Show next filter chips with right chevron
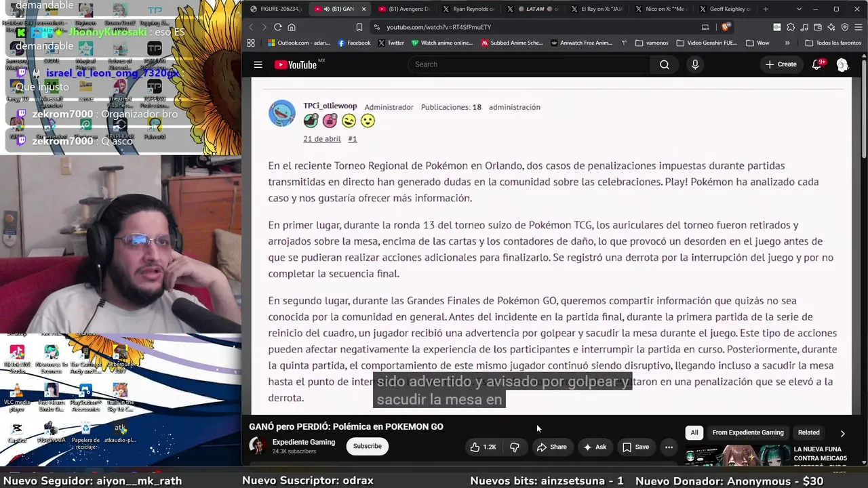 (843, 432)
